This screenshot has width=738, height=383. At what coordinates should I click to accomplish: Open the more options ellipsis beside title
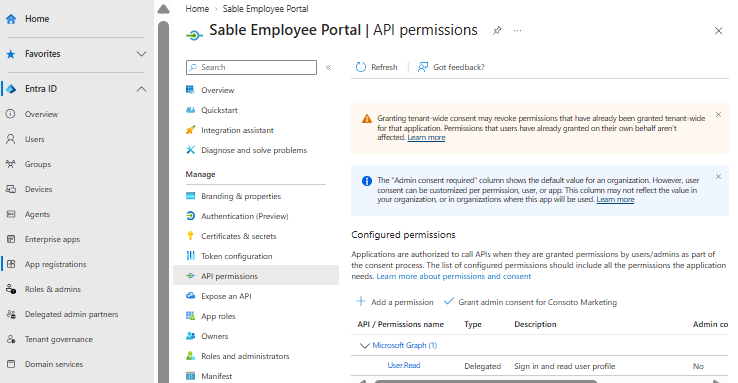tap(517, 31)
